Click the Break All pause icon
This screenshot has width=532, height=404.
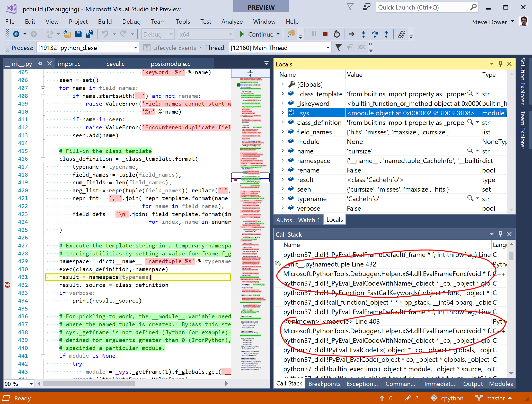pyautogui.click(x=314, y=34)
